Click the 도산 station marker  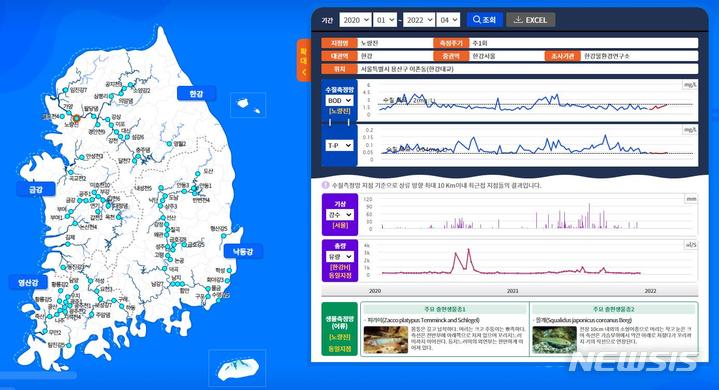198,174
